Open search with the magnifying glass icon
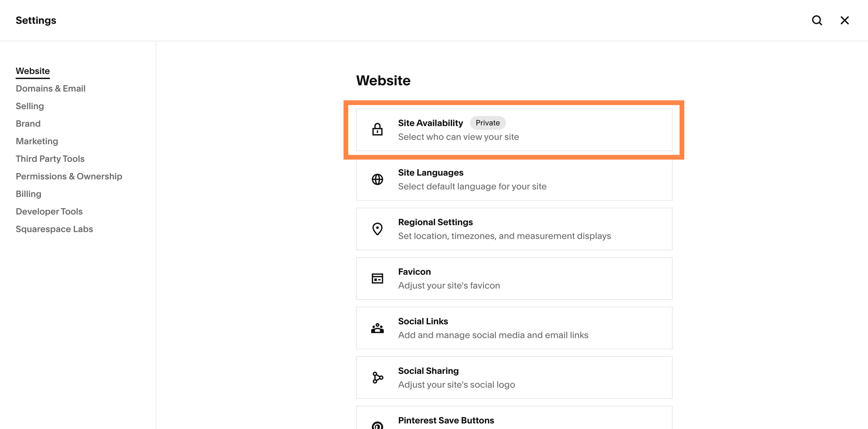This screenshot has width=868, height=429. [x=817, y=20]
